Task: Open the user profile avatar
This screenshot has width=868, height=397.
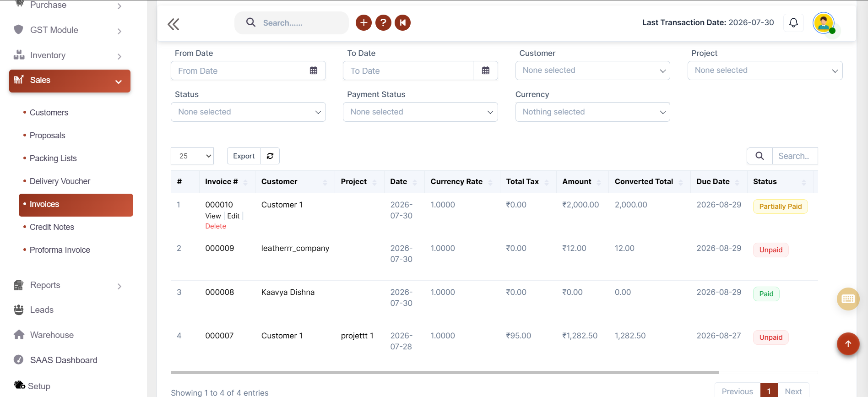Action: coord(824,22)
